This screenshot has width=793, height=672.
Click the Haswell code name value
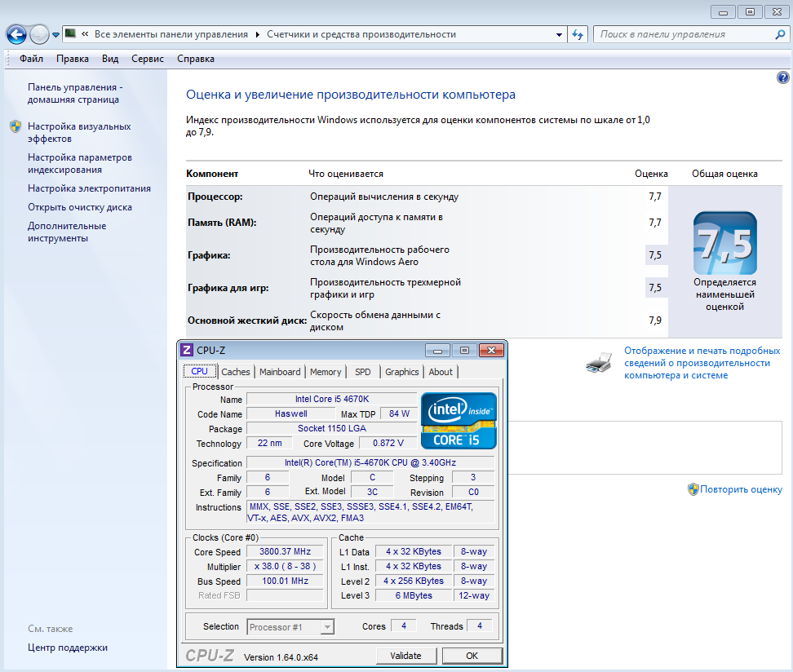click(290, 413)
